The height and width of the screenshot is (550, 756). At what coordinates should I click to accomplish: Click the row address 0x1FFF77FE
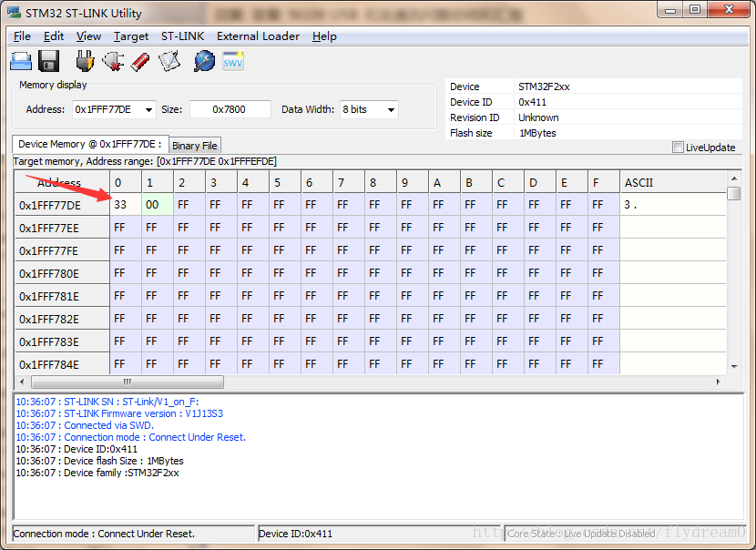click(x=62, y=250)
